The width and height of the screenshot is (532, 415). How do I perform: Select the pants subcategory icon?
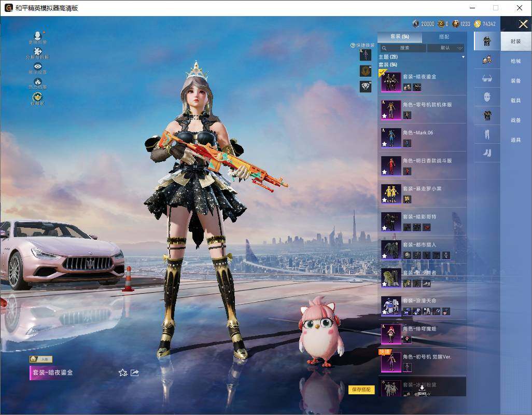487,134
